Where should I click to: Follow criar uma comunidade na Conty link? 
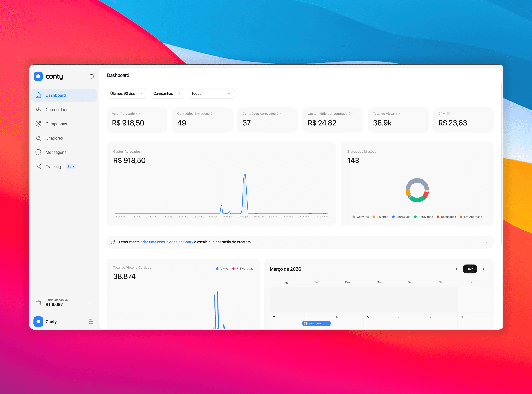(x=167, y=242)
